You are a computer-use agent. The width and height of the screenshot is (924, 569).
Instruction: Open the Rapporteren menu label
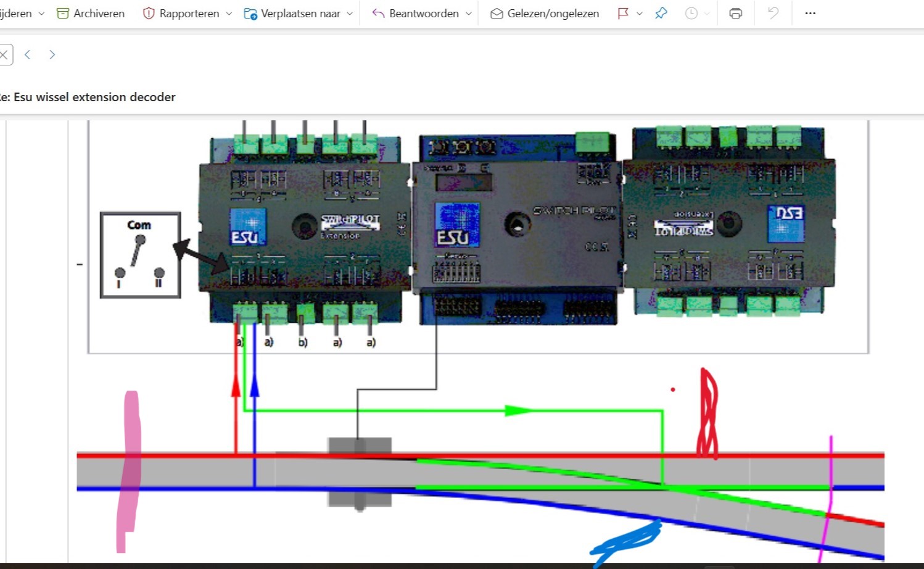tap(189, 13)
